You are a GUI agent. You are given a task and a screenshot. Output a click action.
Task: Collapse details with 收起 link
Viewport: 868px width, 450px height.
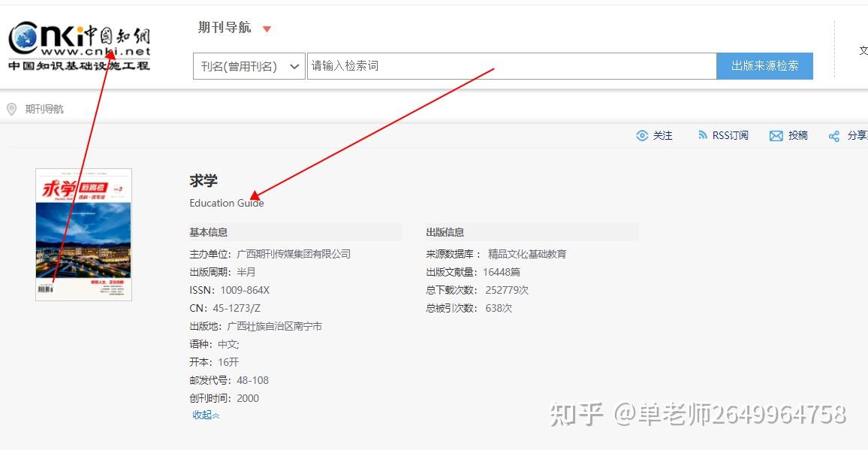(206, 415)
